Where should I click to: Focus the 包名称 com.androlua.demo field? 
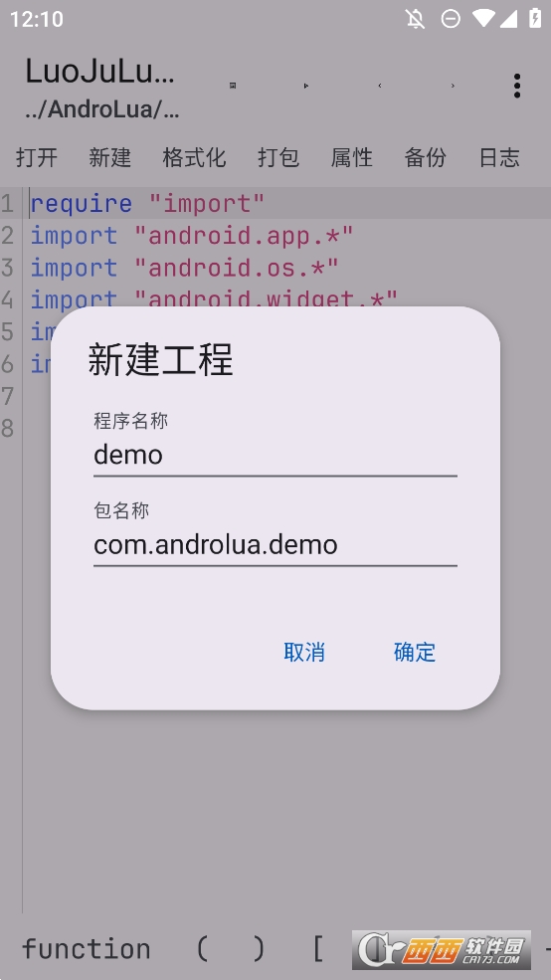[x=275, y=544]
